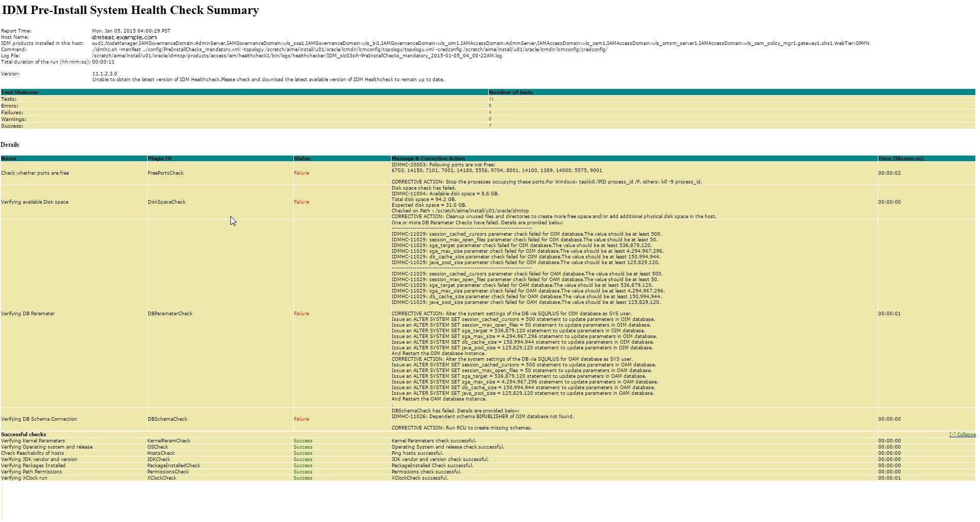Select 'Verifying available Disk space' name

pos(35,202)
